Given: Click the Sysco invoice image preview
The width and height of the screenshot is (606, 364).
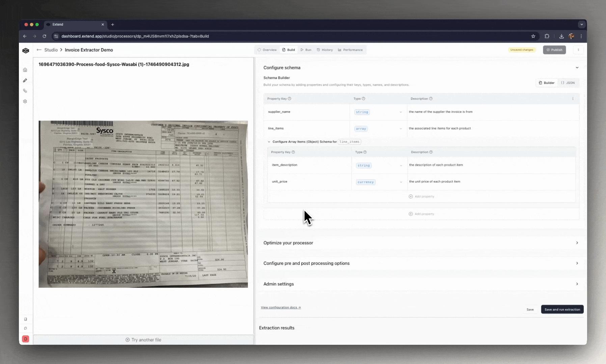Looking at the screenshot, I should tap(143, 204).
